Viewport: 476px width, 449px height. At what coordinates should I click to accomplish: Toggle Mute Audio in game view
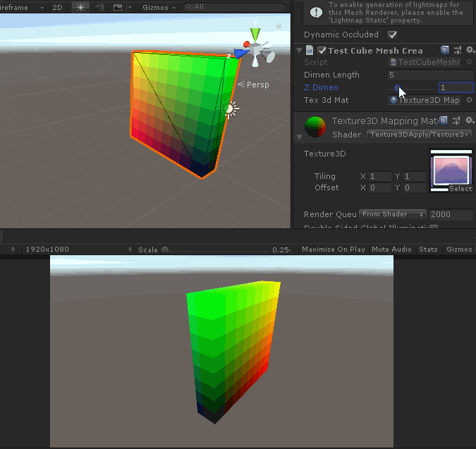point(391,250)
